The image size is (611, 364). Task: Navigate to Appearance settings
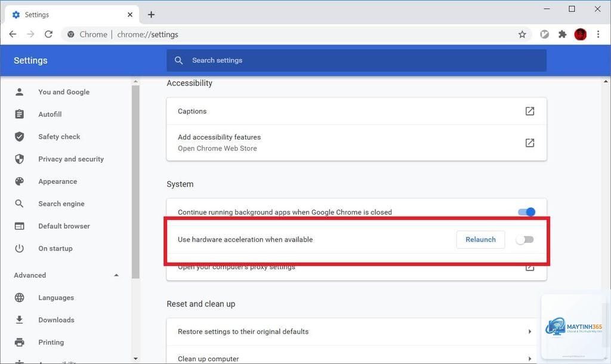[x=58, y=181]
